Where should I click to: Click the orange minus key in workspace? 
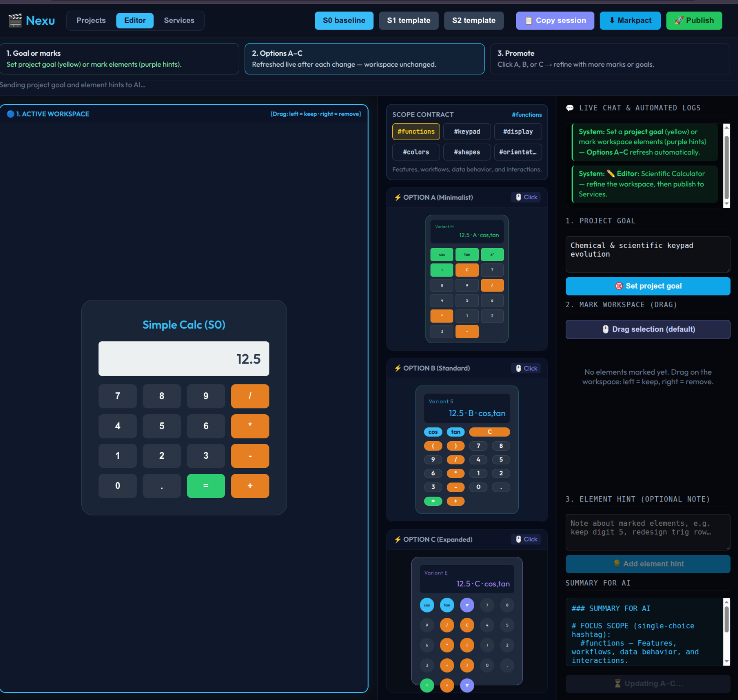point(250,455)
